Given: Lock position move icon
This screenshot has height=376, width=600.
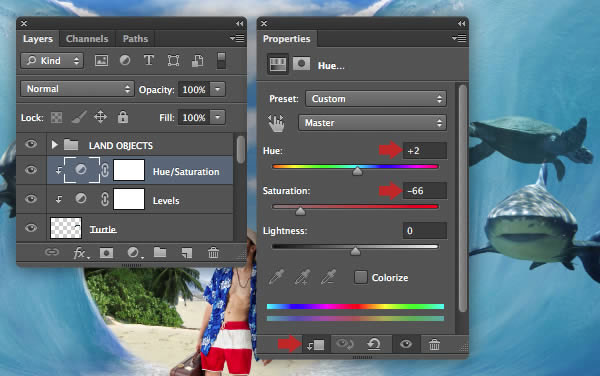Looking at the screenshot, I should pyautogui.click(x=100, y=117).
